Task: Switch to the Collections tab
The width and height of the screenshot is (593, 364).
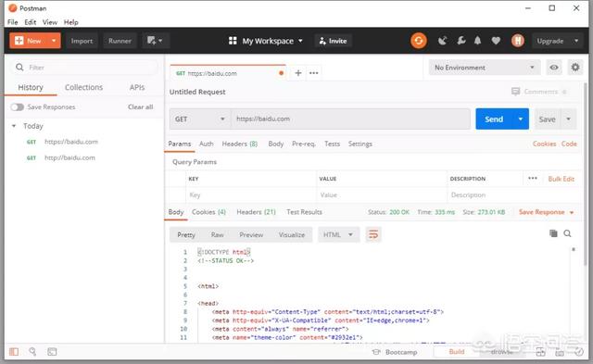Action: pyautogui.click(x=83, y=87)
